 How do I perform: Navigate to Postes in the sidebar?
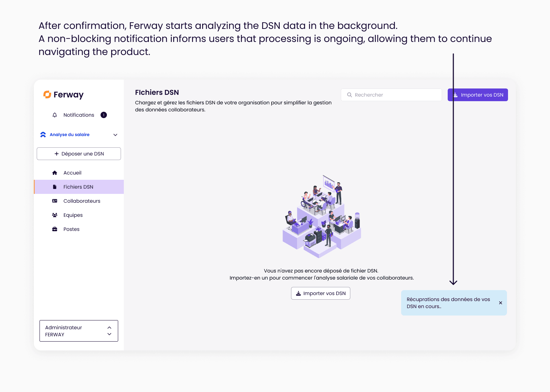coord(79,229)
